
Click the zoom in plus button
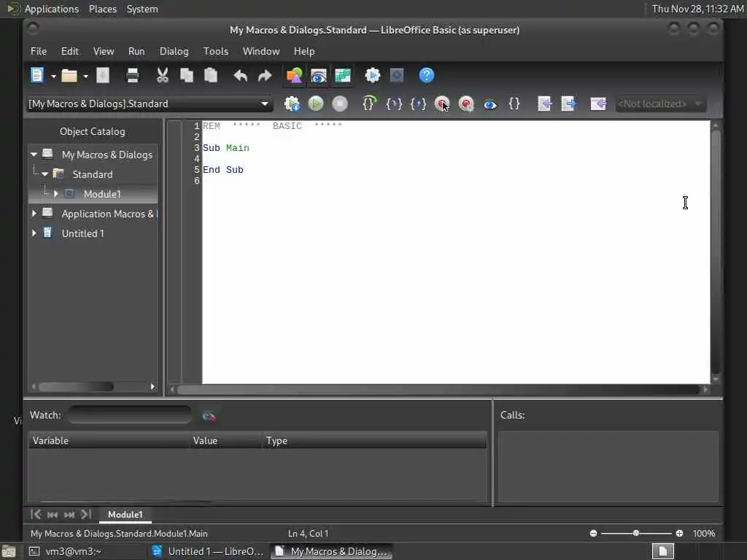679,533
